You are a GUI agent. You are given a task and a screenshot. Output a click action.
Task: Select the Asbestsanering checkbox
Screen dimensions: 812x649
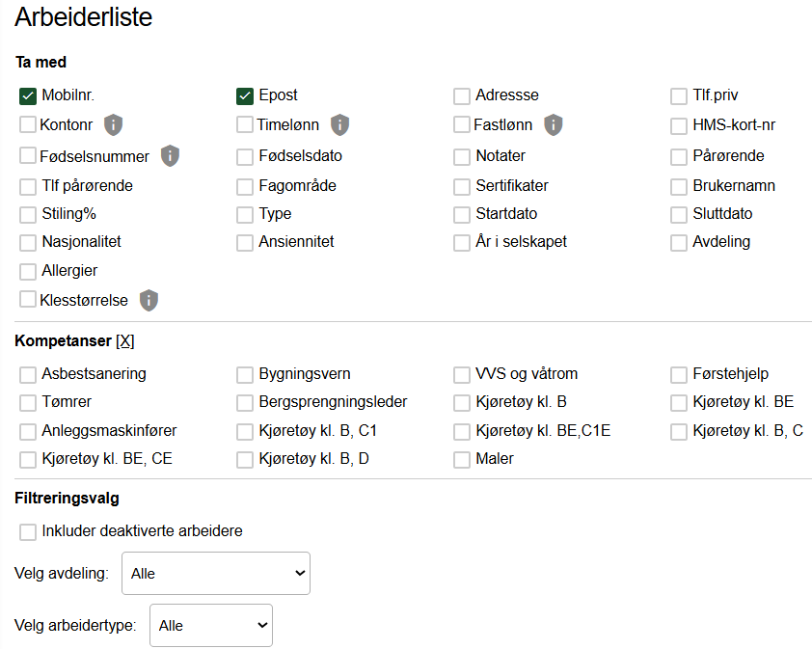(x=28, y=374)
